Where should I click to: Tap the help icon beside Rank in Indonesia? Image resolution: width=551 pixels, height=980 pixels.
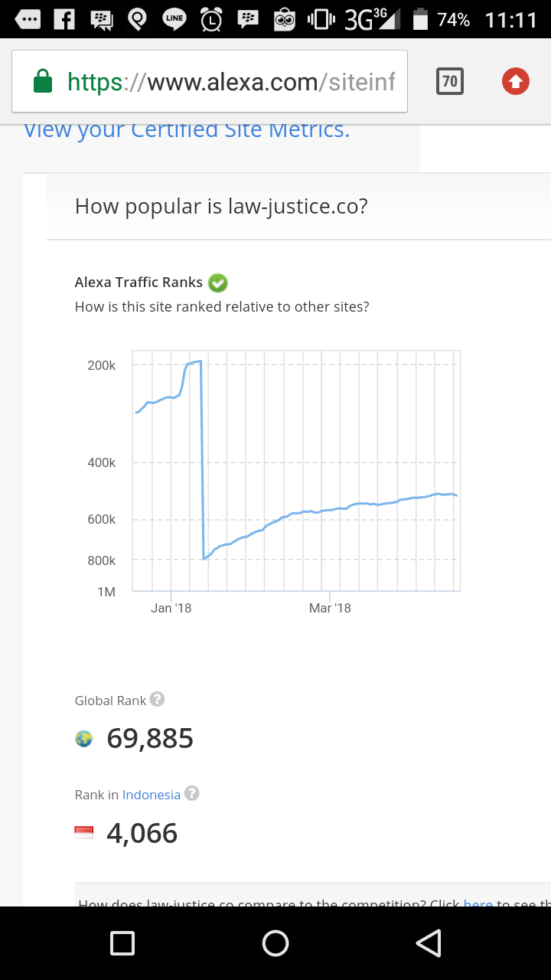tap(191, 794)
